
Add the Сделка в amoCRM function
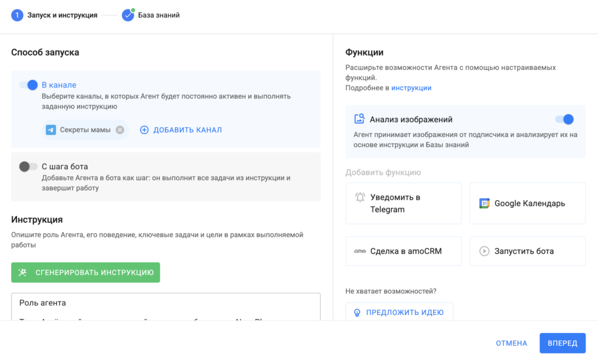click(404, 251)
